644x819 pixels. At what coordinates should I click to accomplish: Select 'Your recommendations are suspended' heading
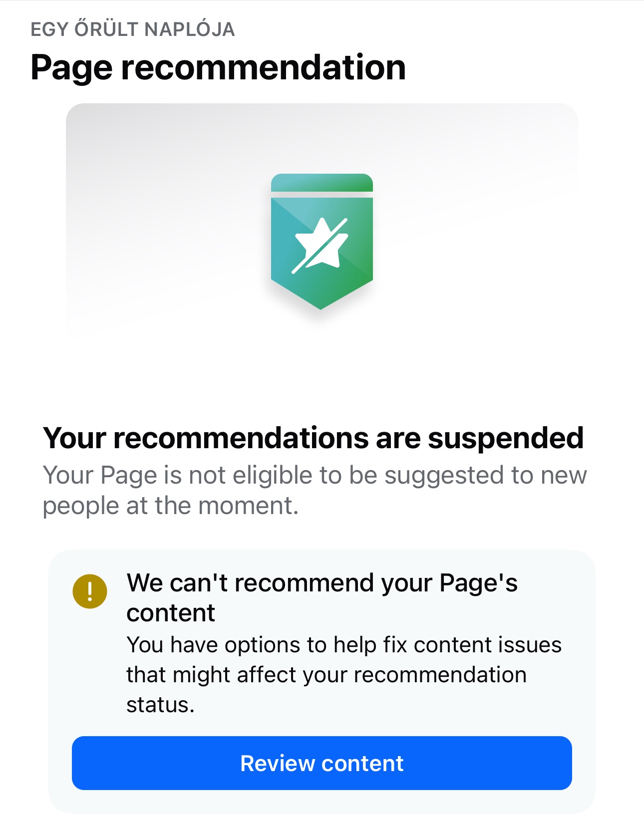313,438
